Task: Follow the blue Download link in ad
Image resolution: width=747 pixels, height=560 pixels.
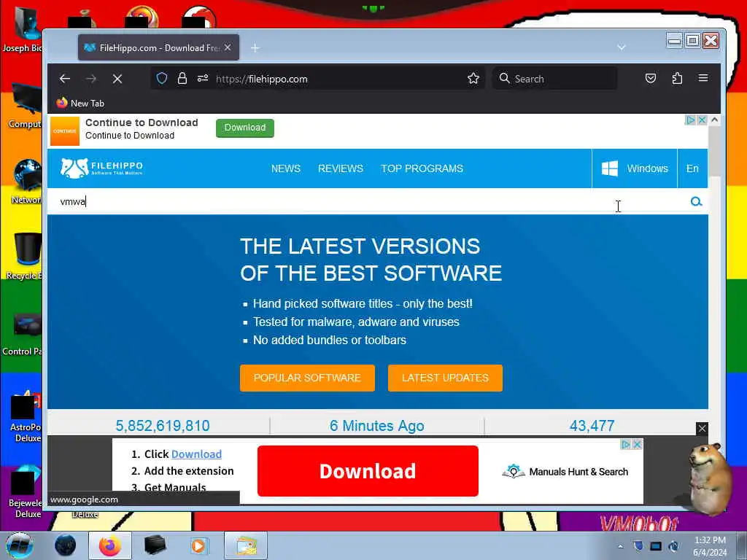Action: (196, 454)
